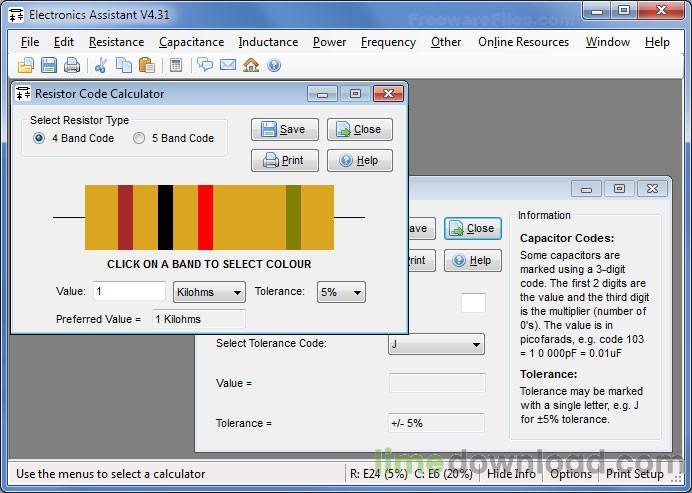Click the resistor Value input field
This screenshot has height=493, width=692.
129,291
